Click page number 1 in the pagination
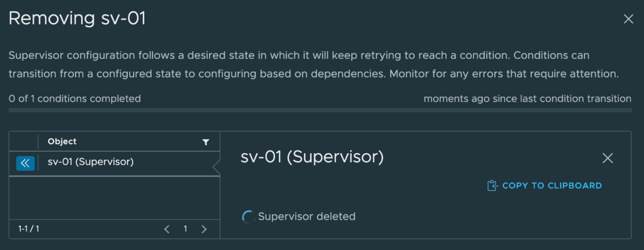 coord(185,229)
